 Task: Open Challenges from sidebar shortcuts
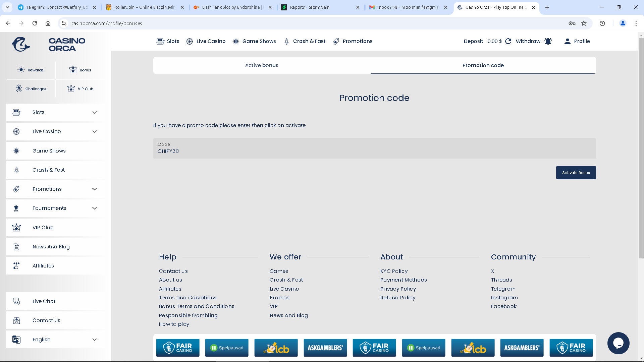tap(31, 89)
